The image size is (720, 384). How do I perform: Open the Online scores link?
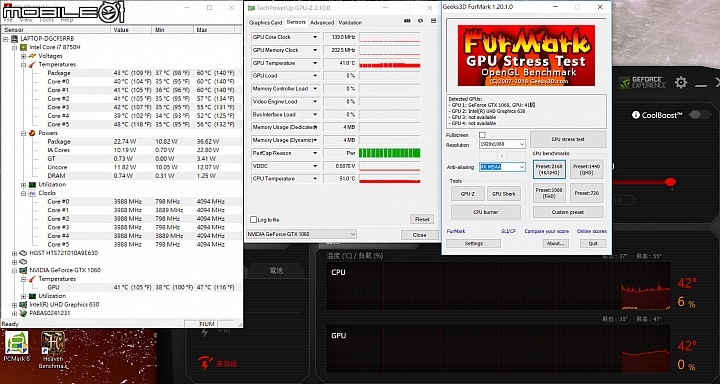click(591, 232)
